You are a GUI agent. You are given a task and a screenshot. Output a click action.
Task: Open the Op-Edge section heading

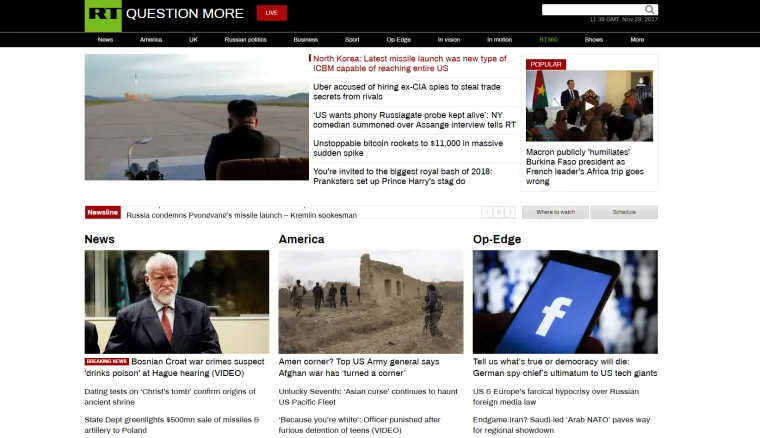[x=497, y=239]
